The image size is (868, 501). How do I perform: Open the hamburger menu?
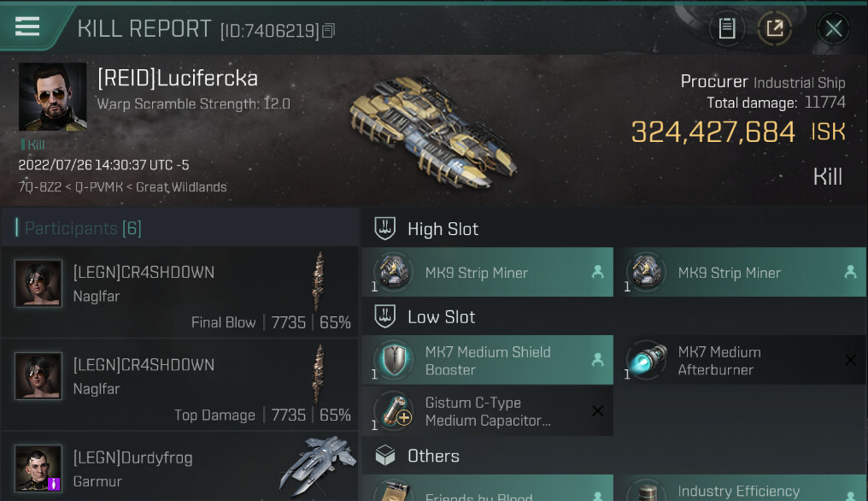(x=27, y=26)
